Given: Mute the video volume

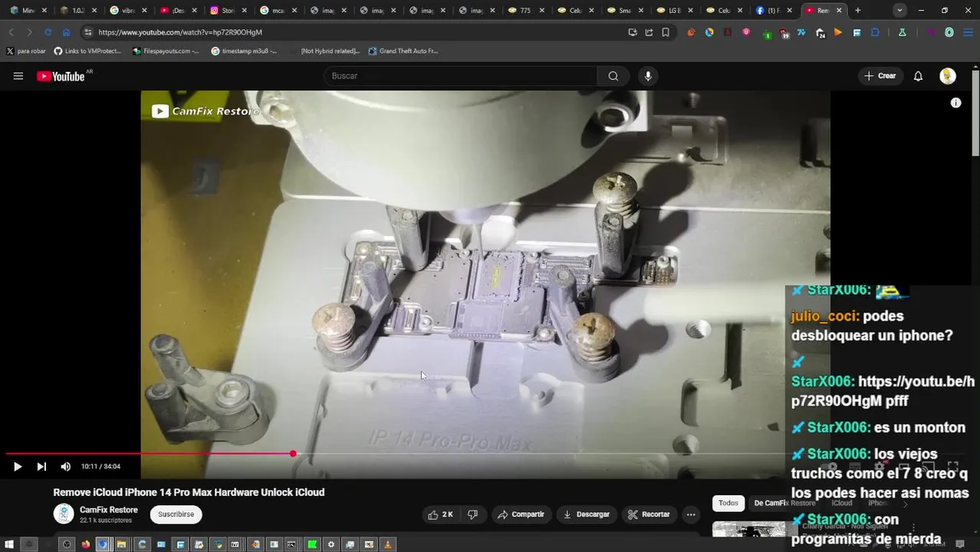Looking at the screenshot, I should click(x=66, y=466).
